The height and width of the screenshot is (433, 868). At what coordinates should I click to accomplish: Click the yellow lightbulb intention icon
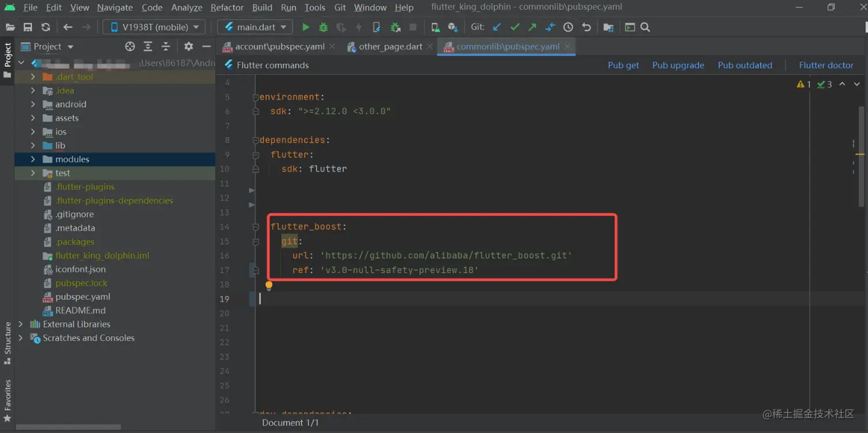point(269,286)
